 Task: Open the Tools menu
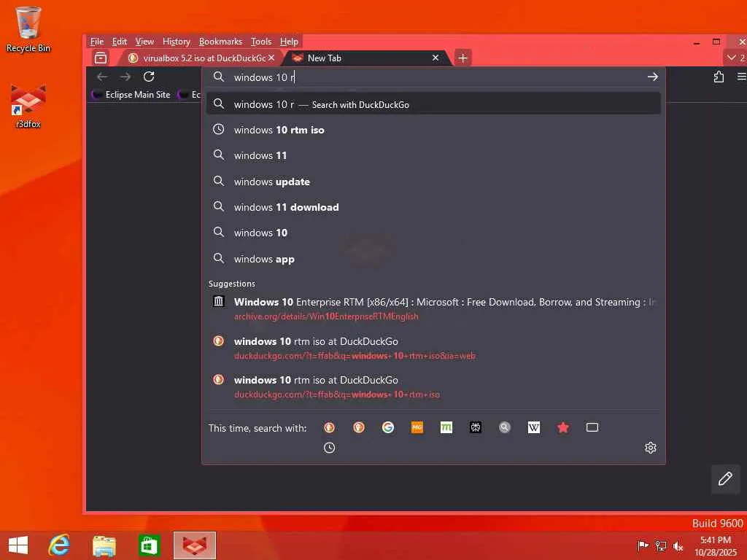(x=261, y=42)
